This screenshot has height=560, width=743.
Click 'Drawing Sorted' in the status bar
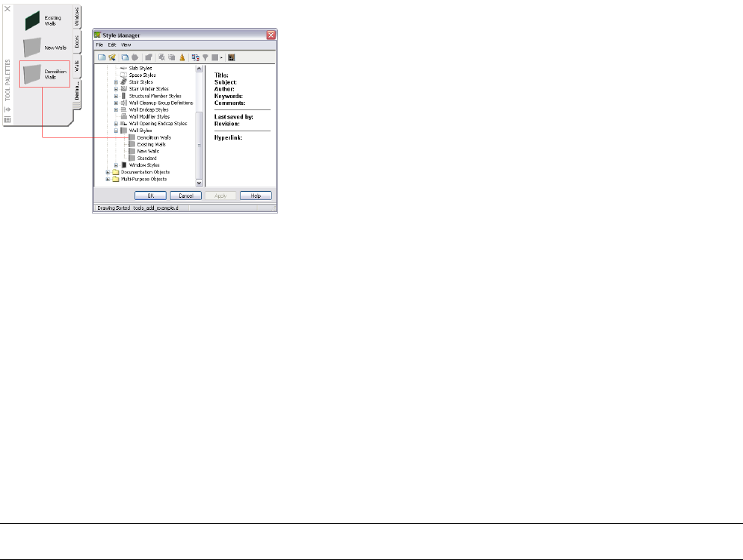pyautogui.click(x=114, y=208)
